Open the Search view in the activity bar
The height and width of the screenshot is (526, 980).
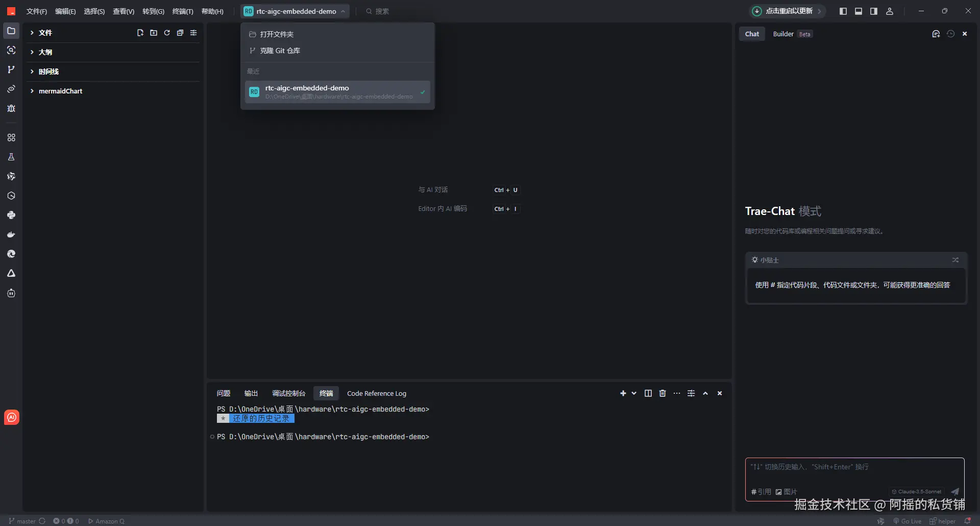[11, 50]
